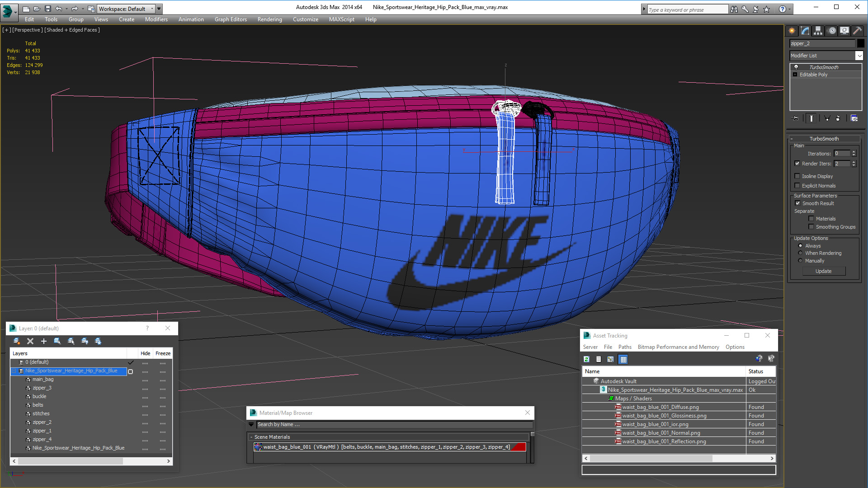Expand the Quick Access toolbar options arrow
The width and height of the screenshot is (868, 488).
click(x=159, y=9)
